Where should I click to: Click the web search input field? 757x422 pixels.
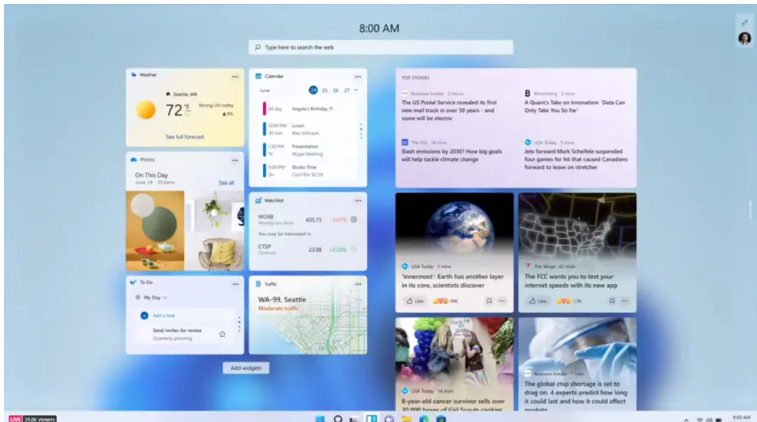[380, 47]
